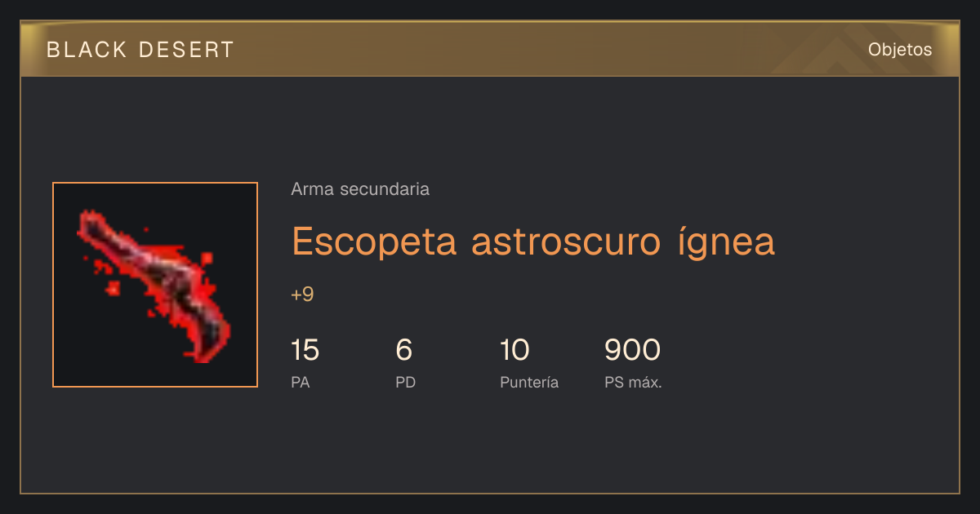This screenshot has width=980, height=514.
Task: Select the Puntería stat label
Action: 529,382
